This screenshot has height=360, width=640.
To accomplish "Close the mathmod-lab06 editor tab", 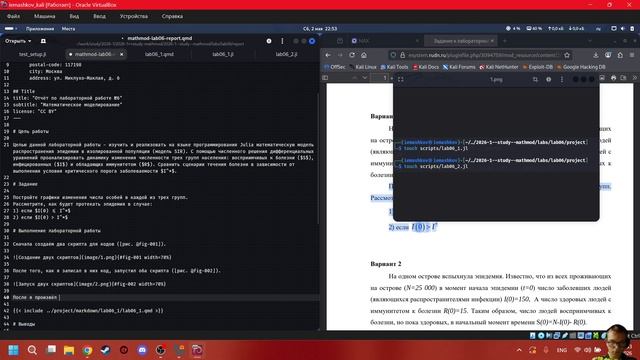I will (x=121, y=54).
